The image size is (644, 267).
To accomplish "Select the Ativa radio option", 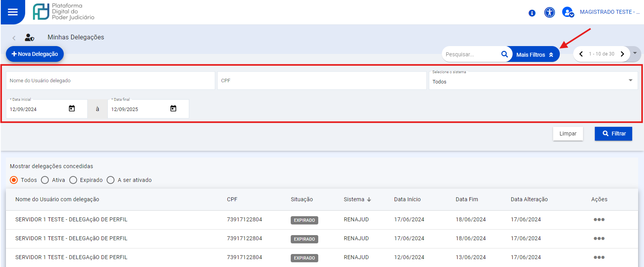I will [45, 180].
